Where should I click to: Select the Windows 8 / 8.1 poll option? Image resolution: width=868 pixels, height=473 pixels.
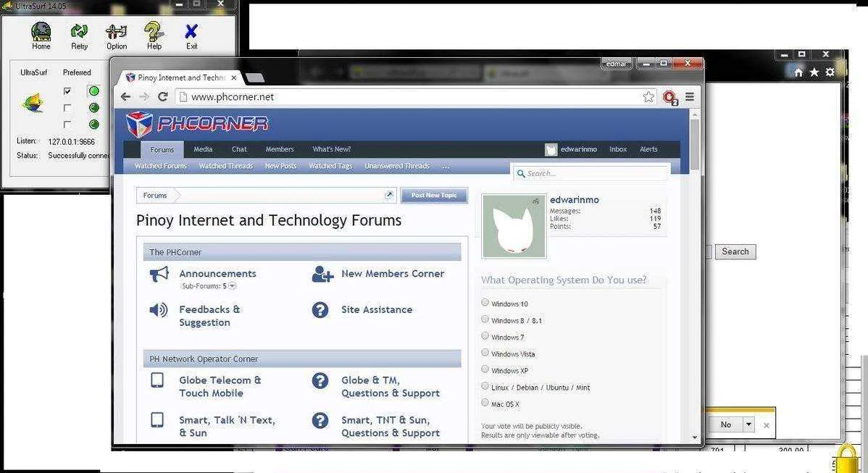point(485,319)
